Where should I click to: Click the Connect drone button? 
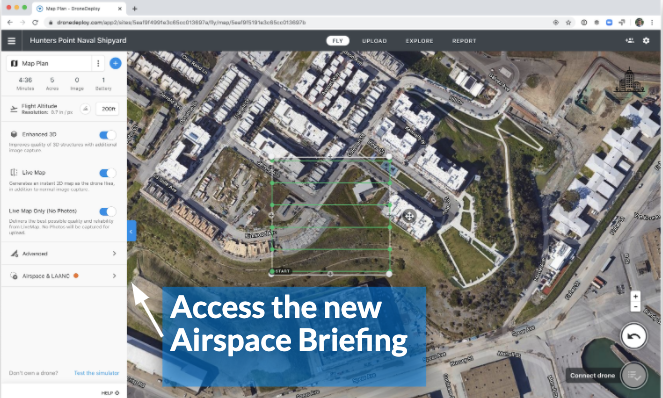[592, 375]
